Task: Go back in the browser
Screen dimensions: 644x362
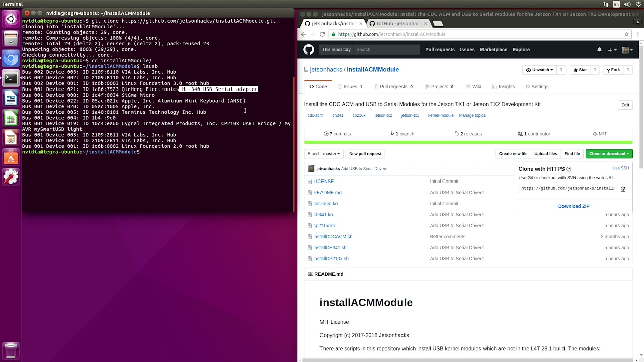Action: [x=303, y=34]
